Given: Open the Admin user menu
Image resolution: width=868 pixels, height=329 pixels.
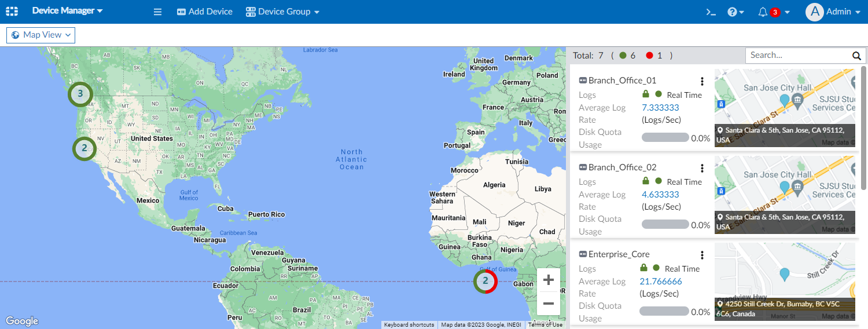Looking at the screenshot, I should 844,12.
